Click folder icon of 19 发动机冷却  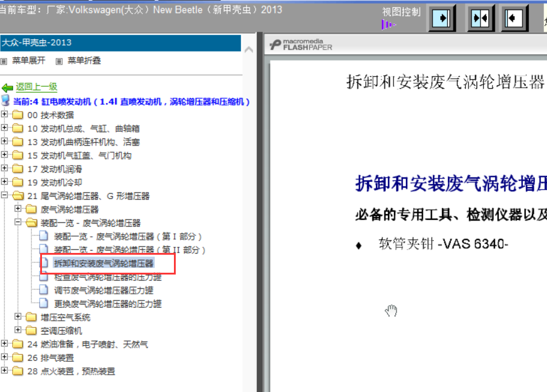point(17,182)
